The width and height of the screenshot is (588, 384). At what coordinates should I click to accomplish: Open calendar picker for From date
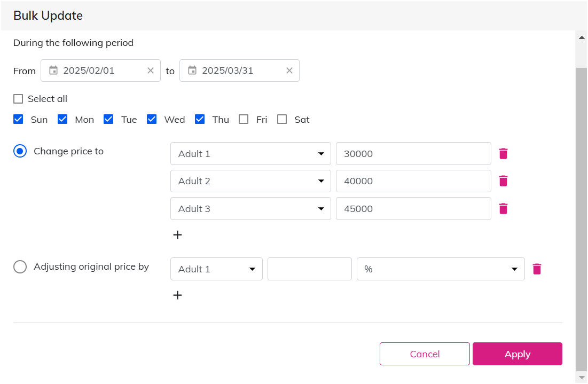pyautogui.click(x=53, y=70)
